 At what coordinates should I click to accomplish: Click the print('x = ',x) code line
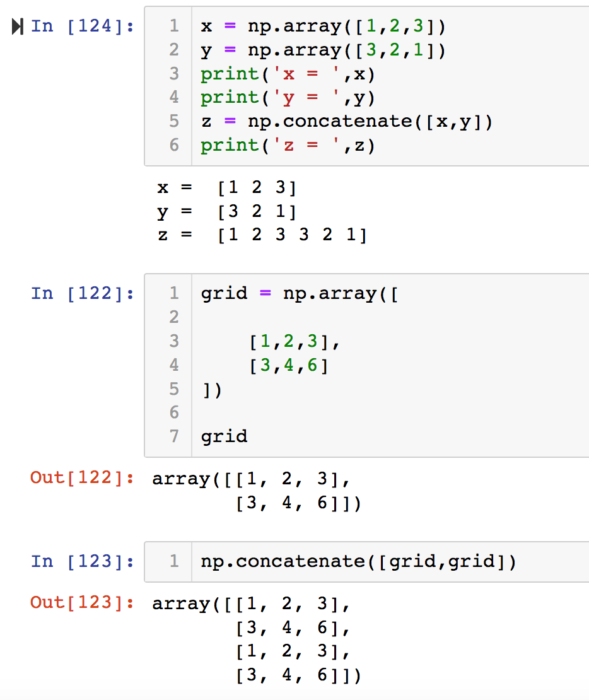[288, 74]
